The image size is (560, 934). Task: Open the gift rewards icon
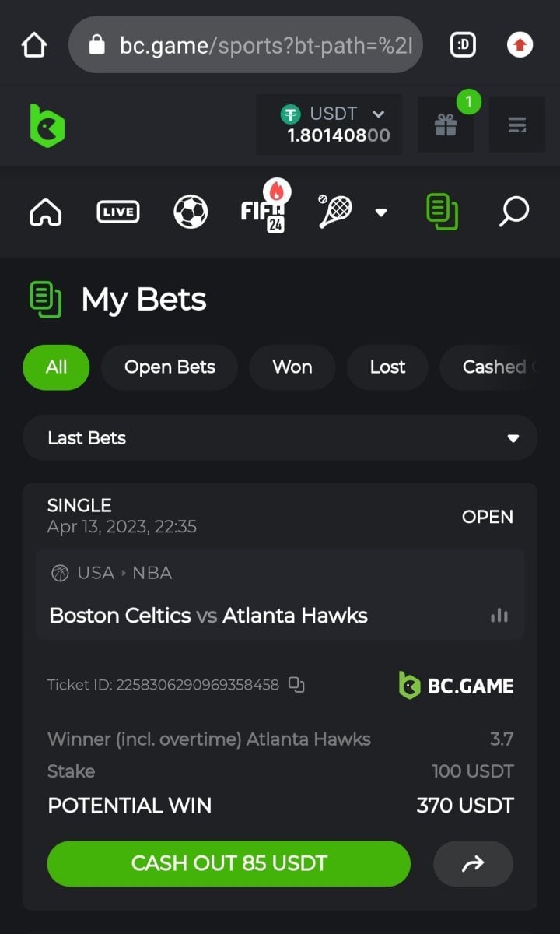tap(446, 125)
